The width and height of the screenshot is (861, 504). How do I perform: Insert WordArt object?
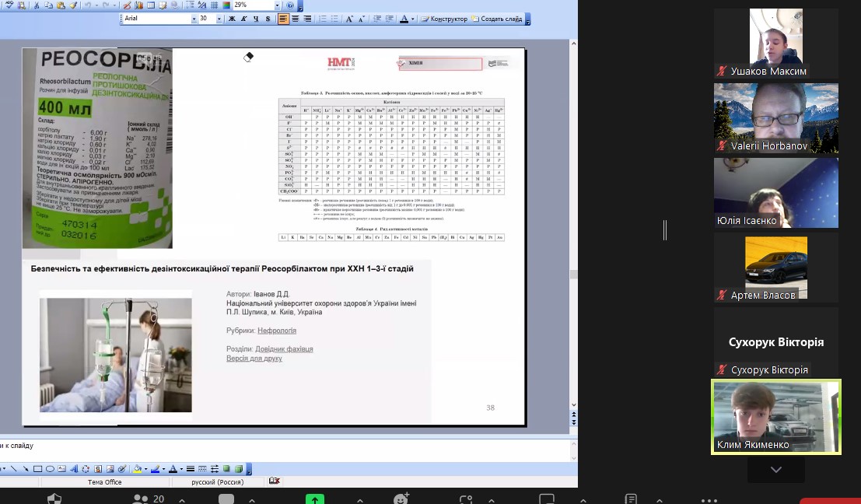tap(74, 469)
